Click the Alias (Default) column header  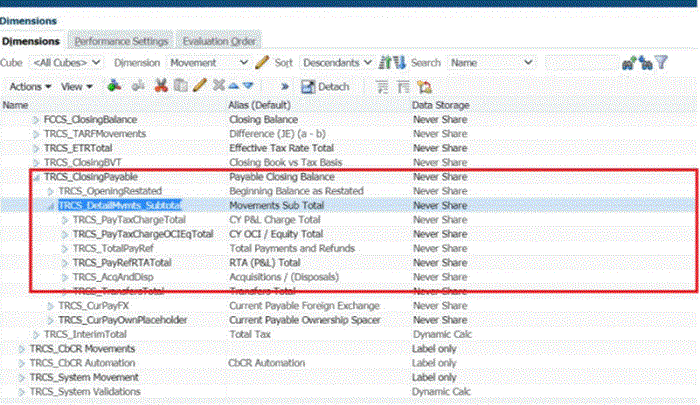pos(259,105)
